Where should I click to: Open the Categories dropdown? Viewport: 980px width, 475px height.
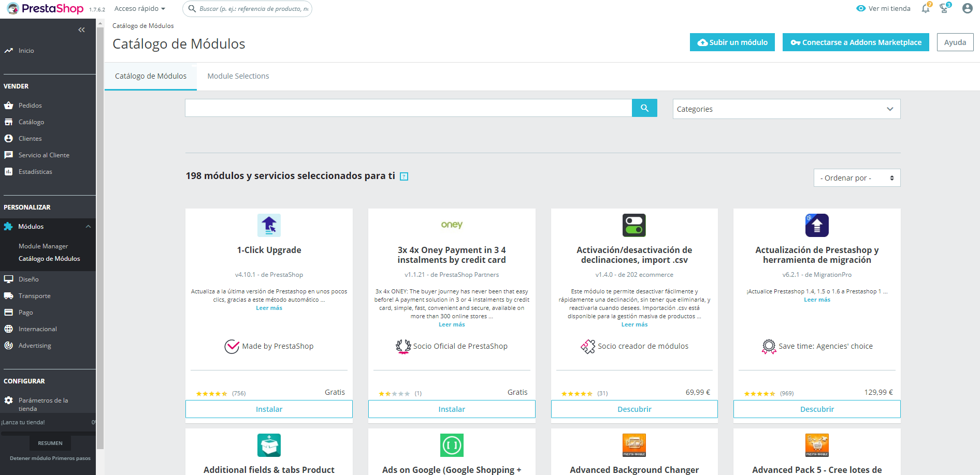click(x=786, y=109)
